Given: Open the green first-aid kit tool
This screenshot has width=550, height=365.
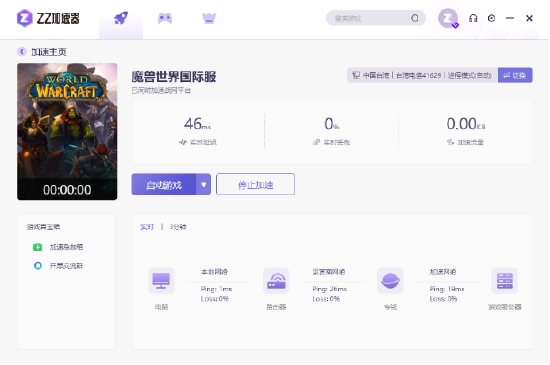Looking at the screenshot, I should (x=38, y=247).
